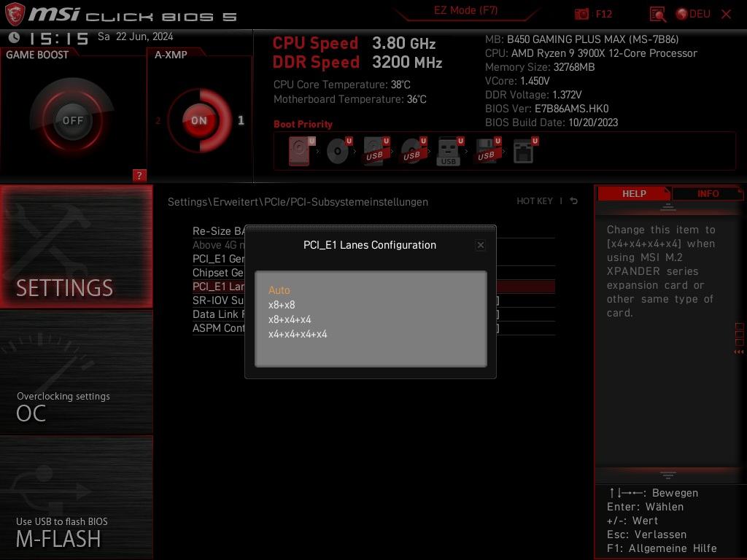
Task: Select the USB CD/DVD boot icon
Action: tap(414, 151)
